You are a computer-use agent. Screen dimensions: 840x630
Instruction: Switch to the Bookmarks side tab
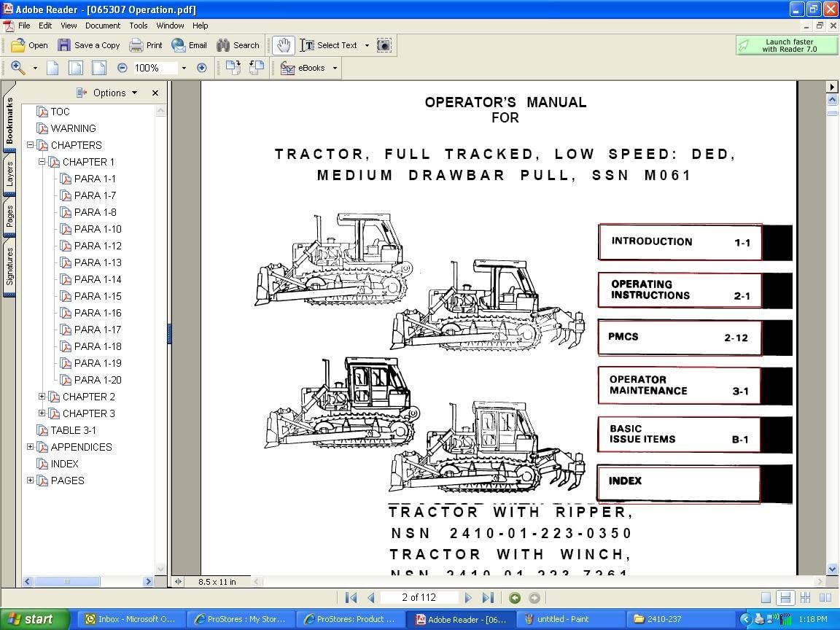(x=9, y=119)
